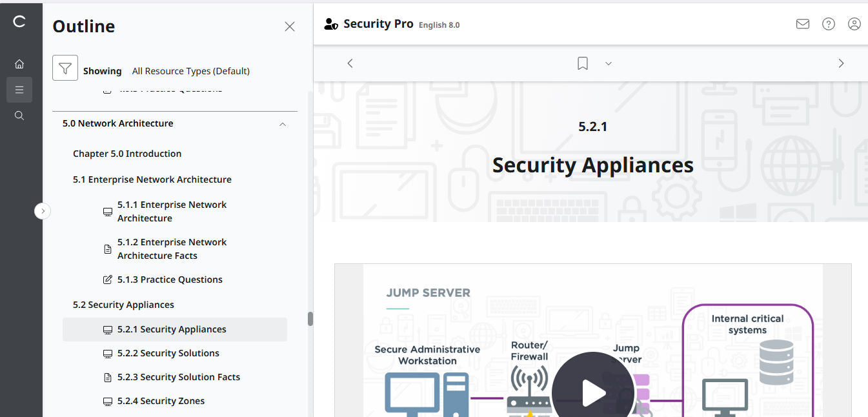Open the help question mark icon
868x417 pixels.
[829, 23]
